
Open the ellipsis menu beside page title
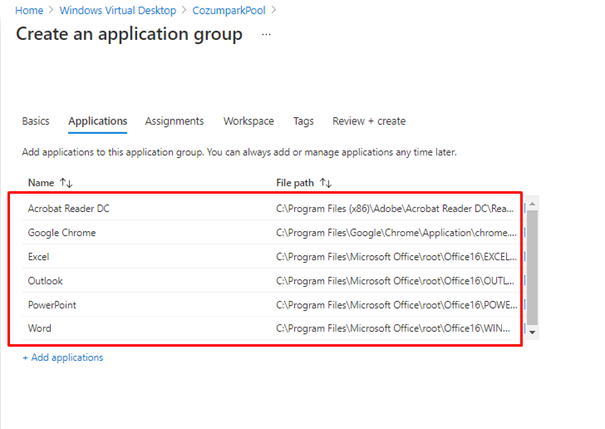[x=266, y=34]
